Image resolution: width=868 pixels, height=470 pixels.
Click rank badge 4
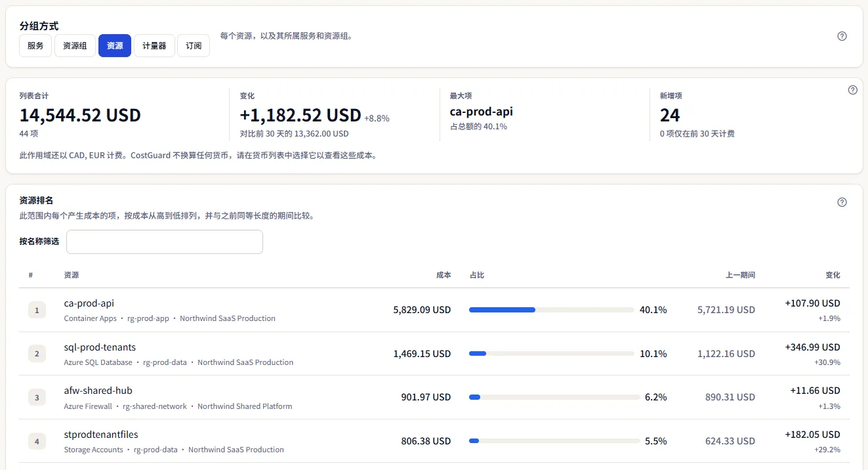point(37,441)
